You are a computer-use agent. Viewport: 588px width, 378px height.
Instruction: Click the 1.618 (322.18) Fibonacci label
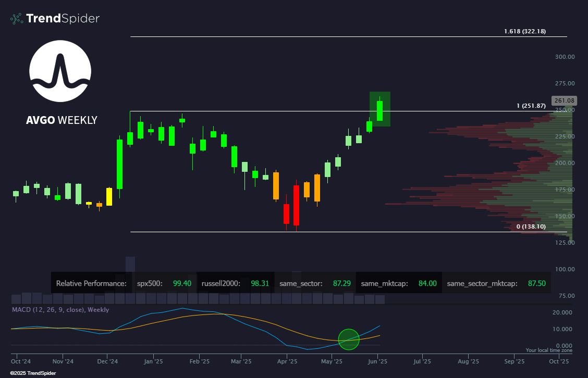pyautogui.click(x=525, y=31)
